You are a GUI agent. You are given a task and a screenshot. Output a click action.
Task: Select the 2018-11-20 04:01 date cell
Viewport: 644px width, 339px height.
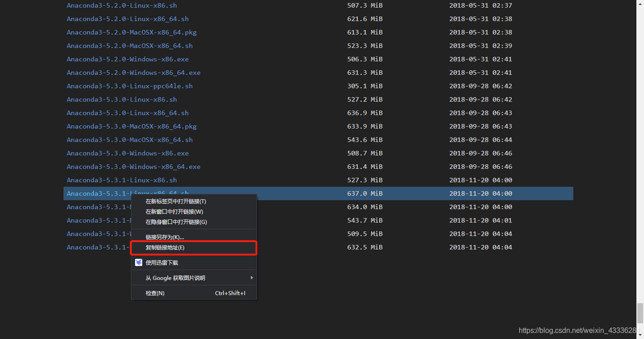coord(481,220)
